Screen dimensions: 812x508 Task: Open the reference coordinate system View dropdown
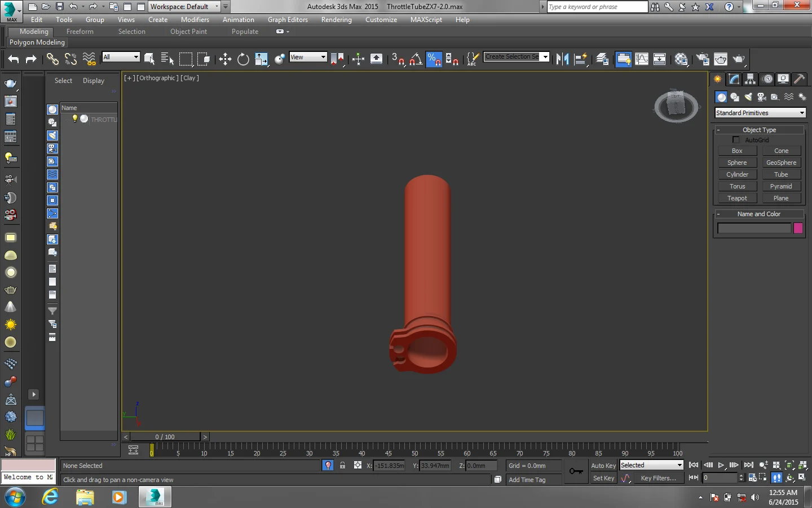click(x=308, y=57)
